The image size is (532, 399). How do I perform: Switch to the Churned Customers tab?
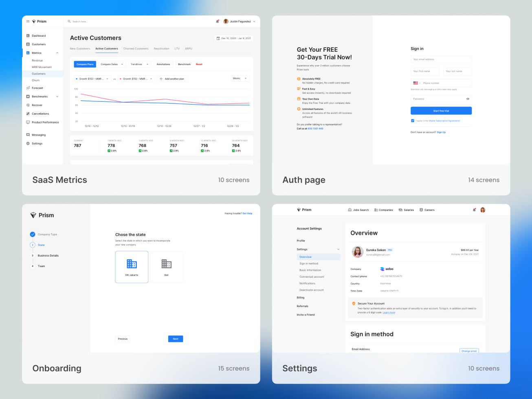pos(136,48)
